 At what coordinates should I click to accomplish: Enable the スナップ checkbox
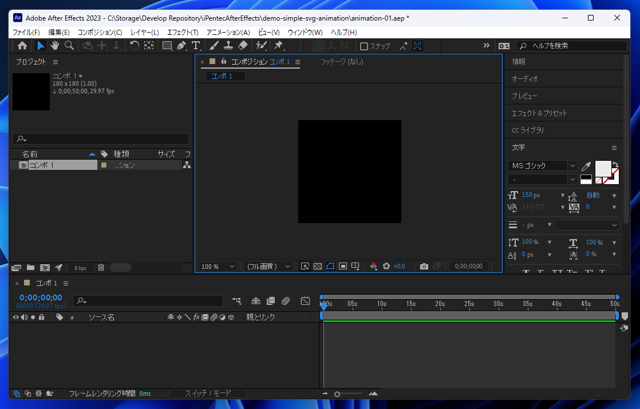pyautogui.click(x=364, y=46)
